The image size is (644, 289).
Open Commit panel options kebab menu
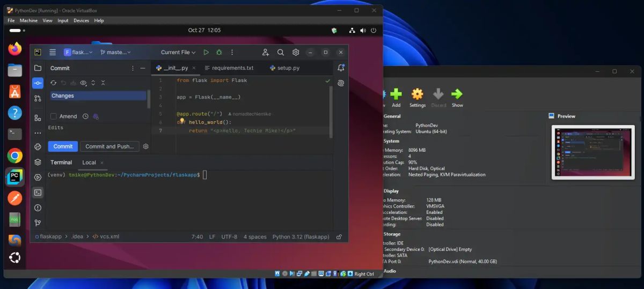(x=133, y=68)
